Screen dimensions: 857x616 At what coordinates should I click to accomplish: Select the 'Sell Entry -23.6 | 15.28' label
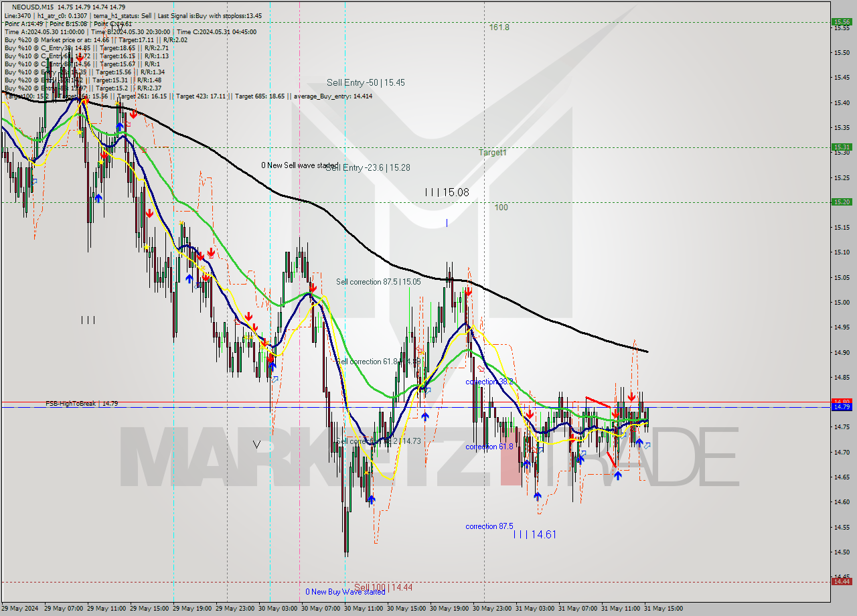(x=368, y=167)
